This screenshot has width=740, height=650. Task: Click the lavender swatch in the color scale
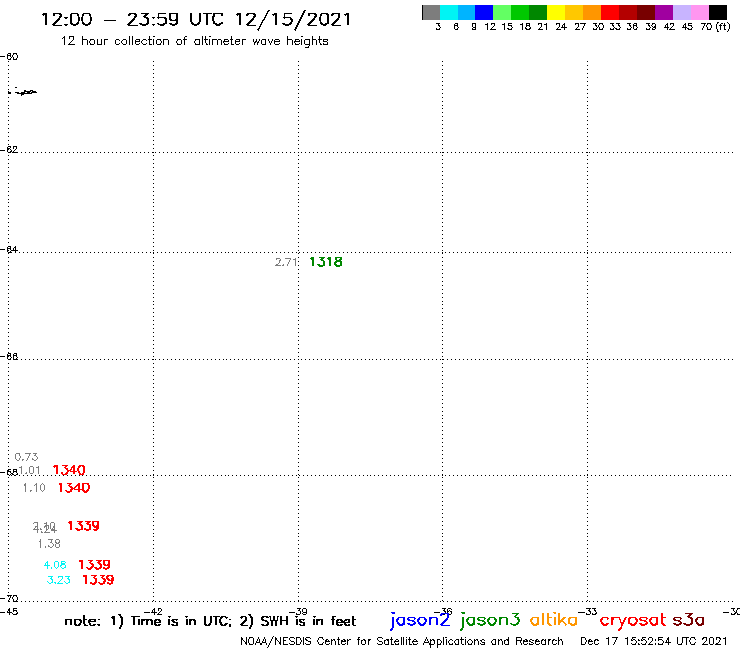coord(681,13)
